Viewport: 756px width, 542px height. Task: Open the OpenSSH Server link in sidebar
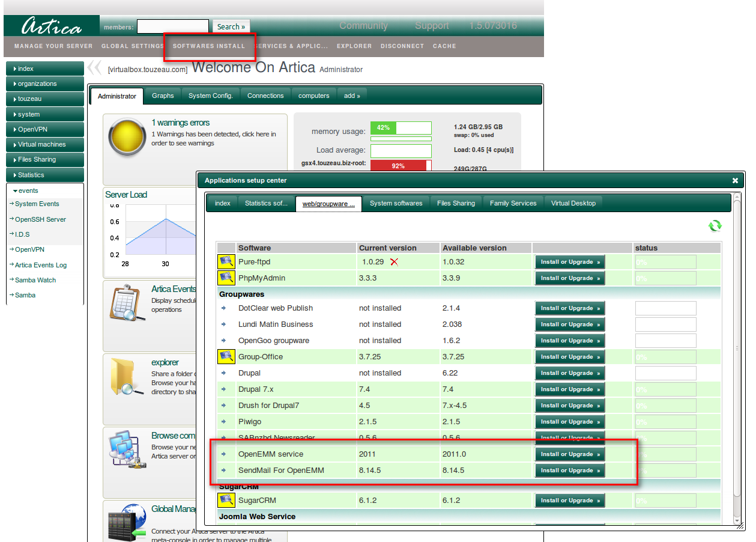[40, 219]
